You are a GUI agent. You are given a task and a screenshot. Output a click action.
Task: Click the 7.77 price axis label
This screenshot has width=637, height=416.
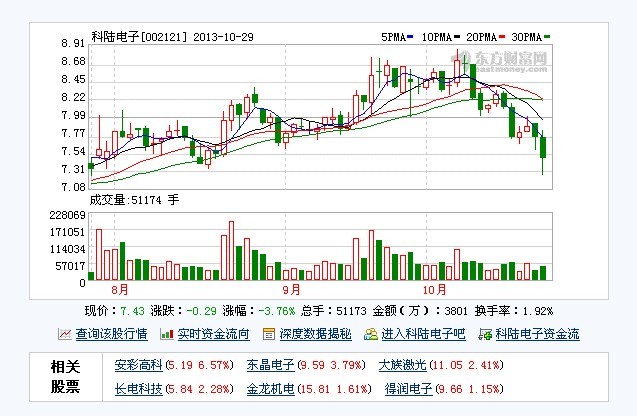pos(74,133)
